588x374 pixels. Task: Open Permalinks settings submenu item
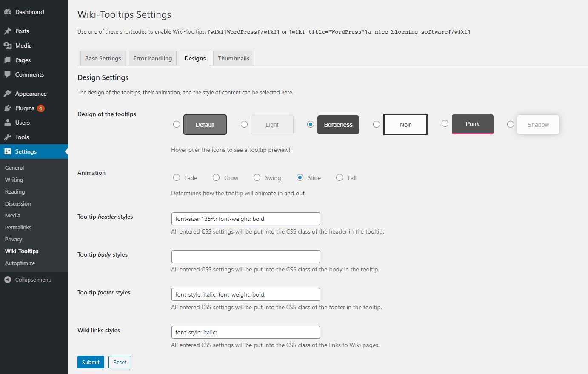tap(18, 227)
